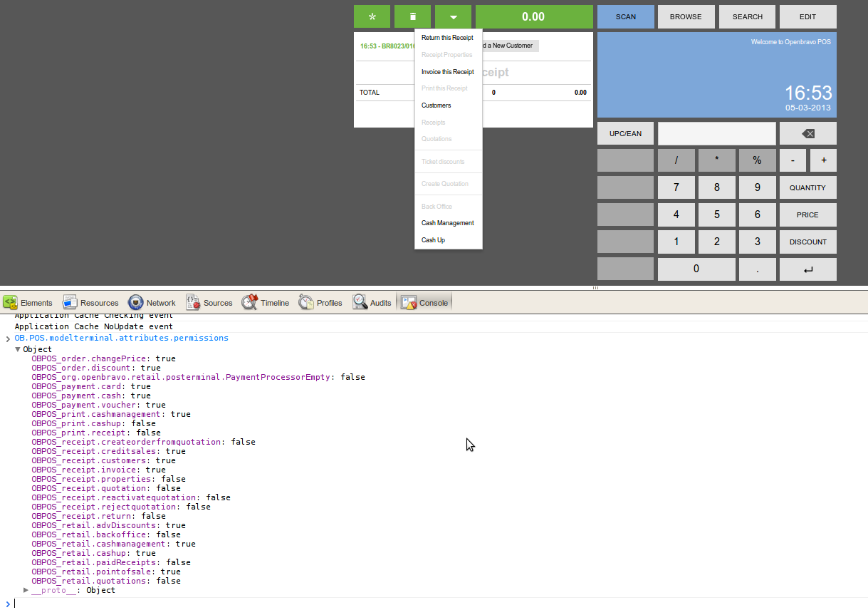The width and height of the screenshot is (868, 615).
Task: Open the Timeline devtools panel
Action: (x=266, y=303)
